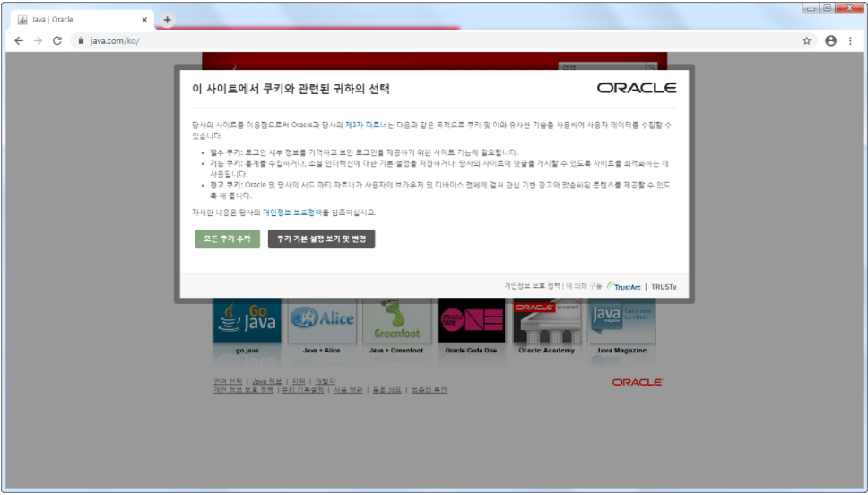Close the Chrome window
The image size is (868, 495).
850,8
